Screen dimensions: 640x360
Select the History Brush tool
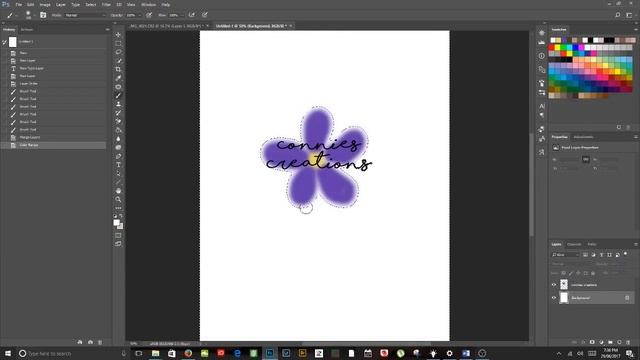tap(118, 113)
